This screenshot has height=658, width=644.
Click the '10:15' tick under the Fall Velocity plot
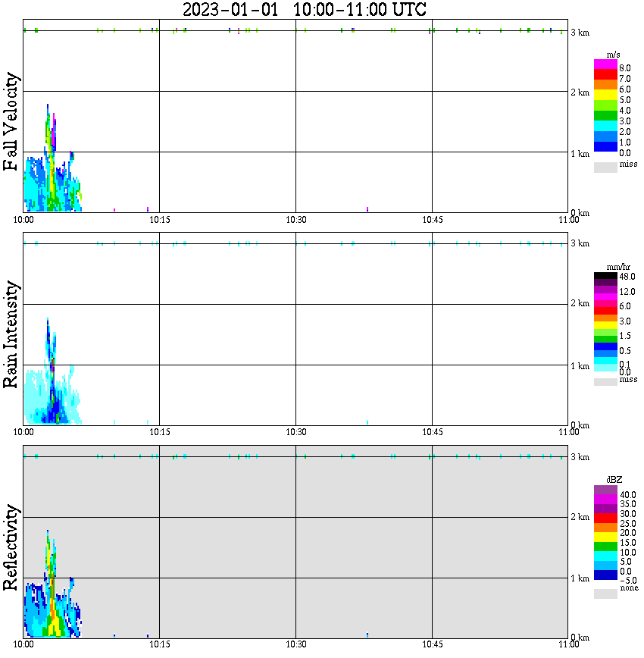160,220
